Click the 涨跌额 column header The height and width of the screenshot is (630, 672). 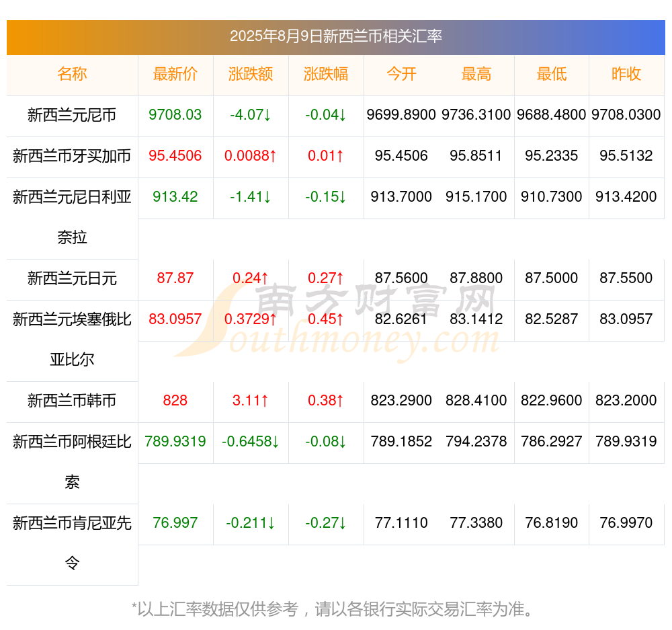(x=251, y=74)
